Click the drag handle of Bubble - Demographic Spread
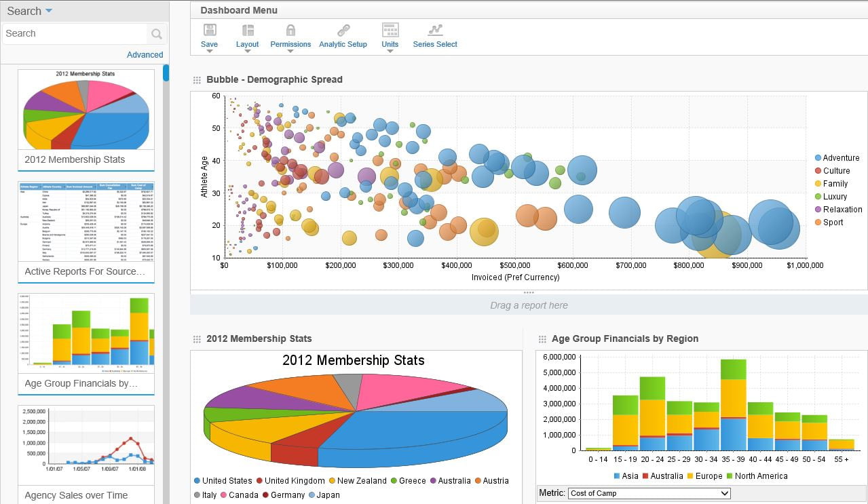This screenshot has height=504, width=868. coord(197,79)
